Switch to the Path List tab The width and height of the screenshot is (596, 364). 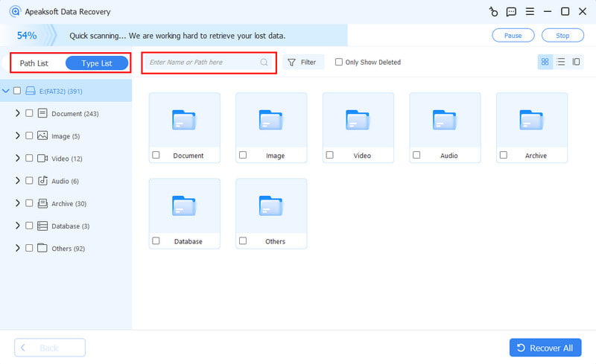(34, 63)
